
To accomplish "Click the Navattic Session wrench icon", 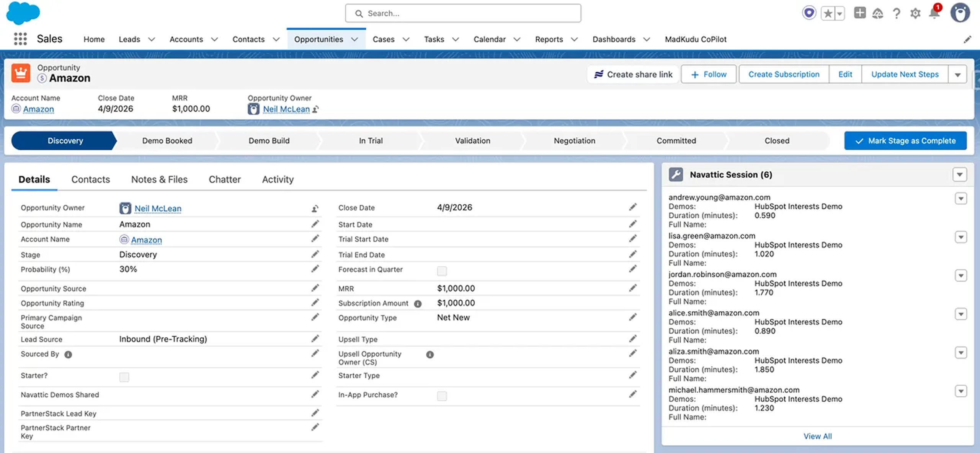I will pyautogui.click(x=676, y=174).
